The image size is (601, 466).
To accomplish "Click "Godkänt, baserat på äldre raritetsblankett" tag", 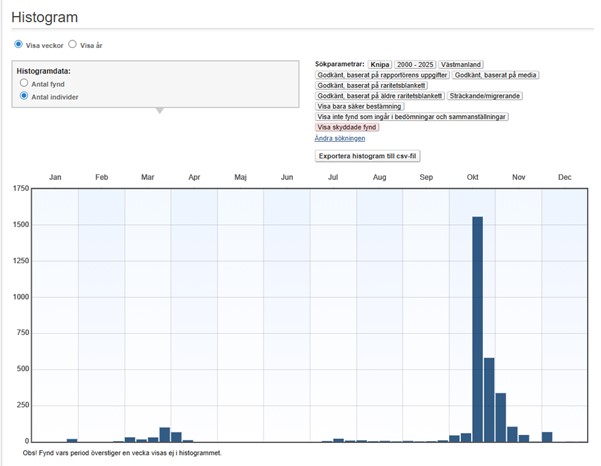I will [379, 95].
